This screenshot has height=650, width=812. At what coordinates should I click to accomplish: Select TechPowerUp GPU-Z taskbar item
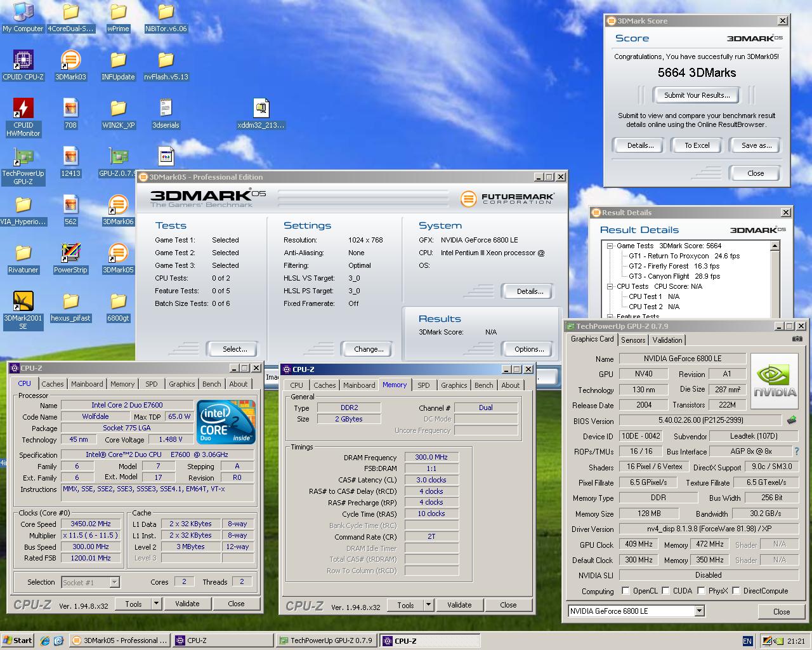point(327,640)
